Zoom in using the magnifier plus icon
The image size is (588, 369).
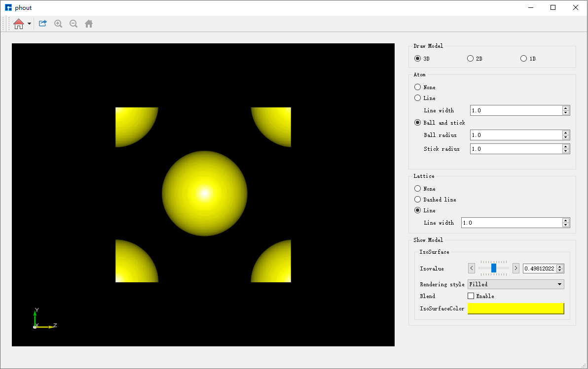(58, 24)
